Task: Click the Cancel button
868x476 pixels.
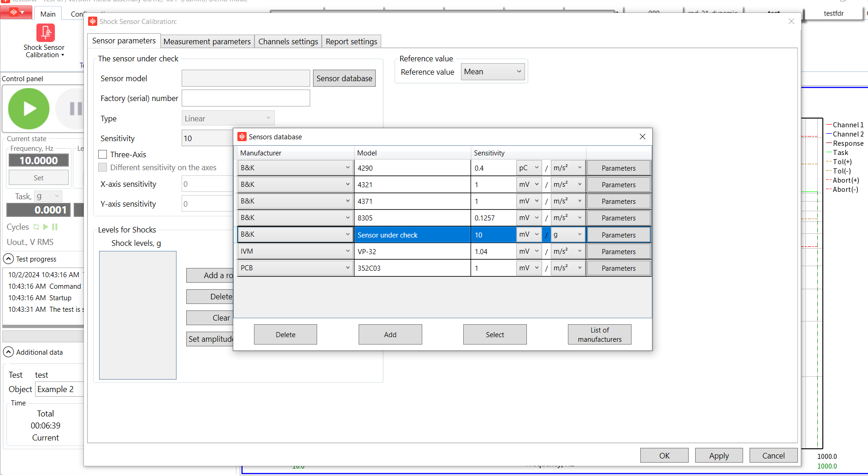Action: (x=774, y=455)
